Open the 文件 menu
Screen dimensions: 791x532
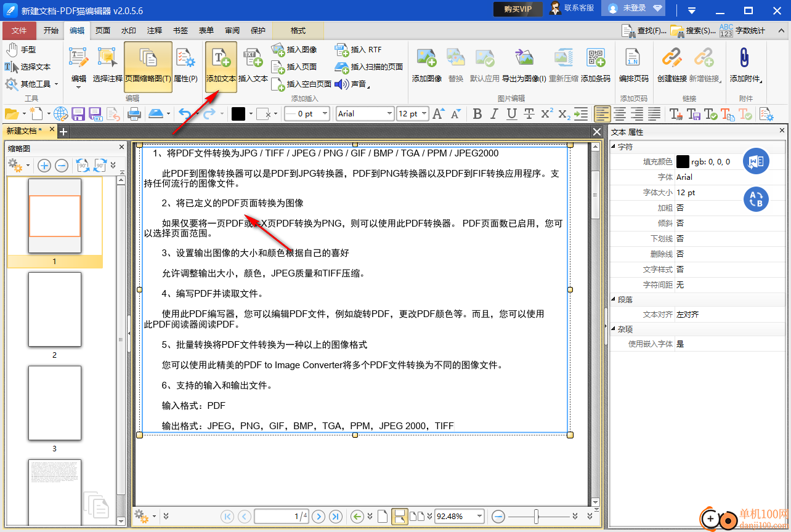point(19,31)
